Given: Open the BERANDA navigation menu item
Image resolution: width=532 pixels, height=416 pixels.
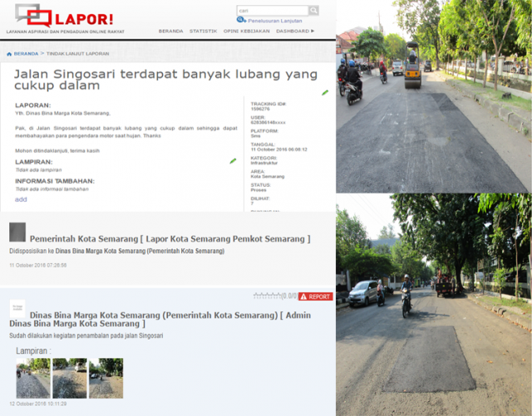Looking at the screenshot, I should (170, 31).
